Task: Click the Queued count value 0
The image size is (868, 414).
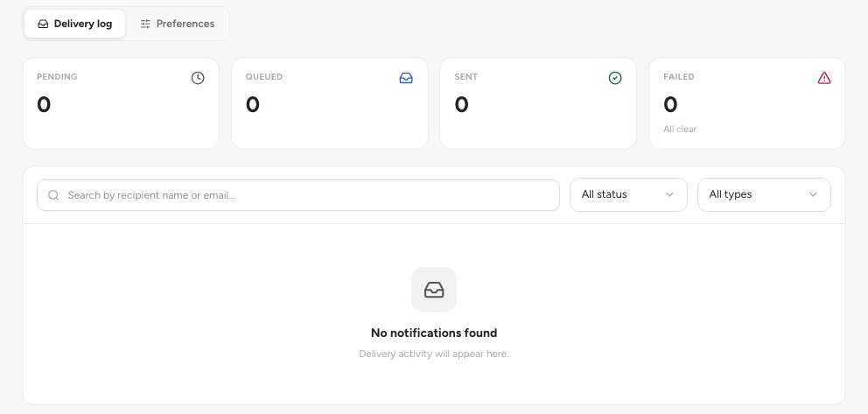Action: click(252, 104)
